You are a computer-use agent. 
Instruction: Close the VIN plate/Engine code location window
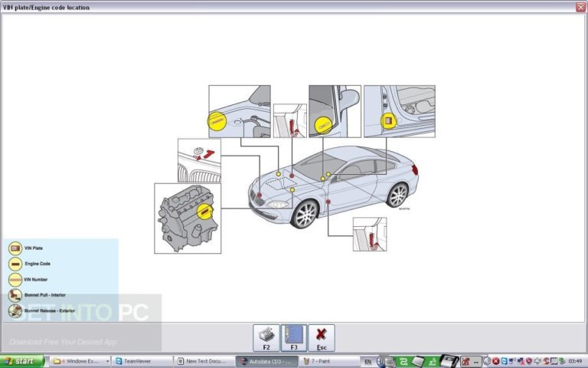(x=580, y=7)
